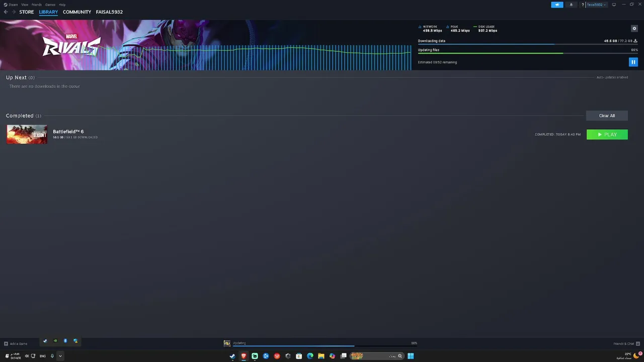Click 'COMPLETED: TODAY 8:40 PM' text
This screenshot has width=644, height=362.
[557, 134]
